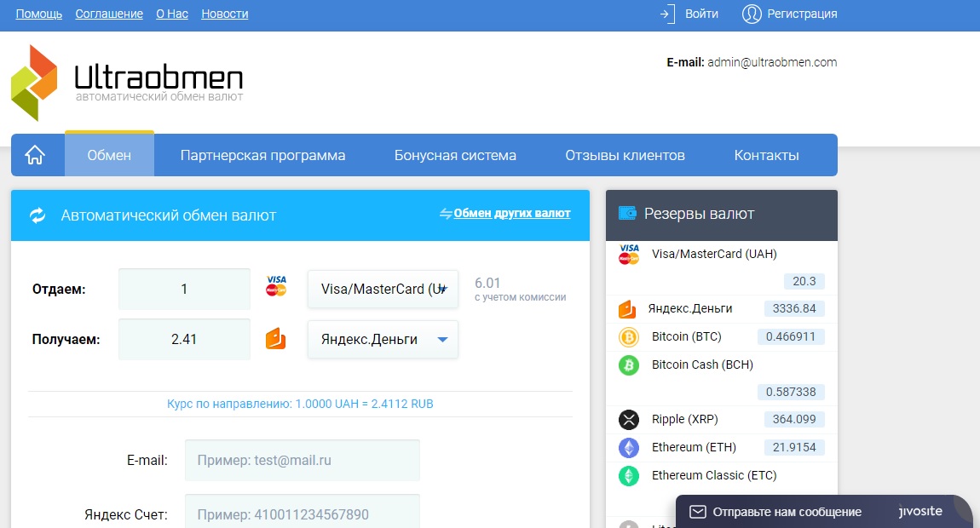Click the Яндекс.Деньги icon in reserves list
The width and height of the screenshot is (980, 528).
(x=627, y=308)
